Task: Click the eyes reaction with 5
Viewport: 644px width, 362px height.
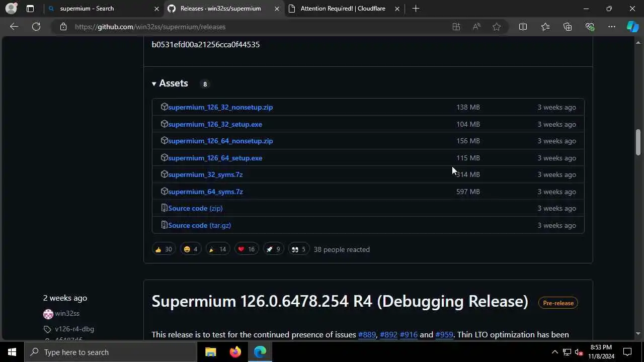Action: (x=298, y=249)
